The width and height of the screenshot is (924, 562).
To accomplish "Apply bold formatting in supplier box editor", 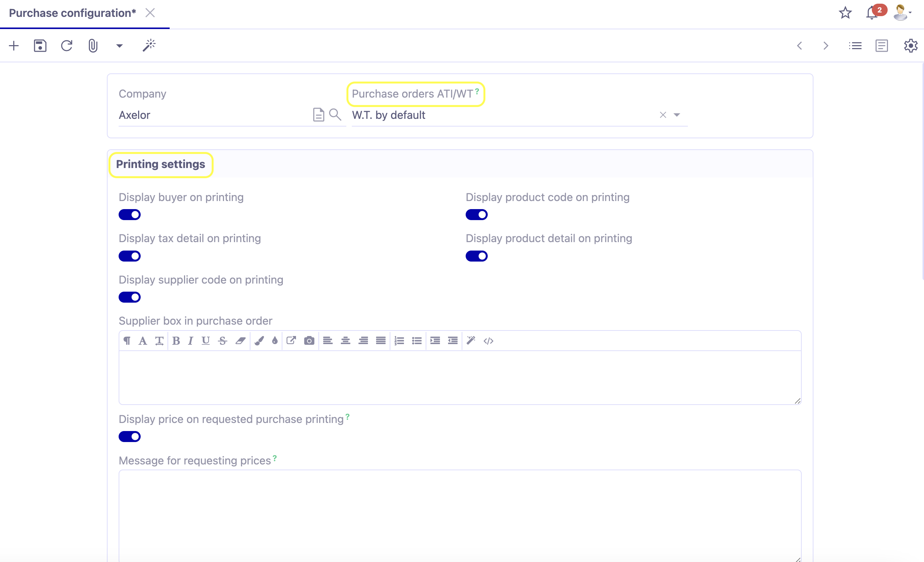I will click(x=176, y=340).
